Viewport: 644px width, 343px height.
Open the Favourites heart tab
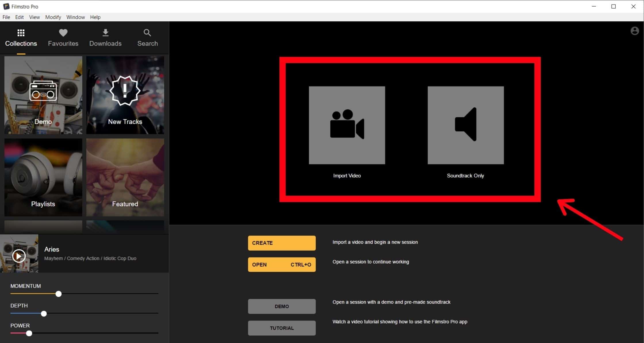coord(63,38)
